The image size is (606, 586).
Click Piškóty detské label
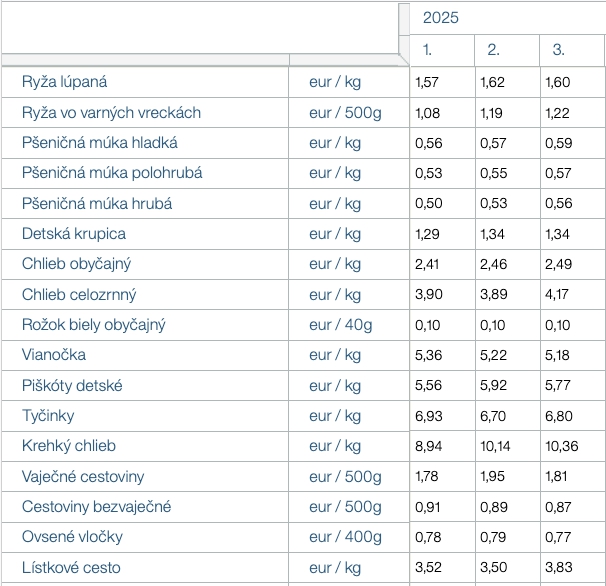click(x=72, y=386)
